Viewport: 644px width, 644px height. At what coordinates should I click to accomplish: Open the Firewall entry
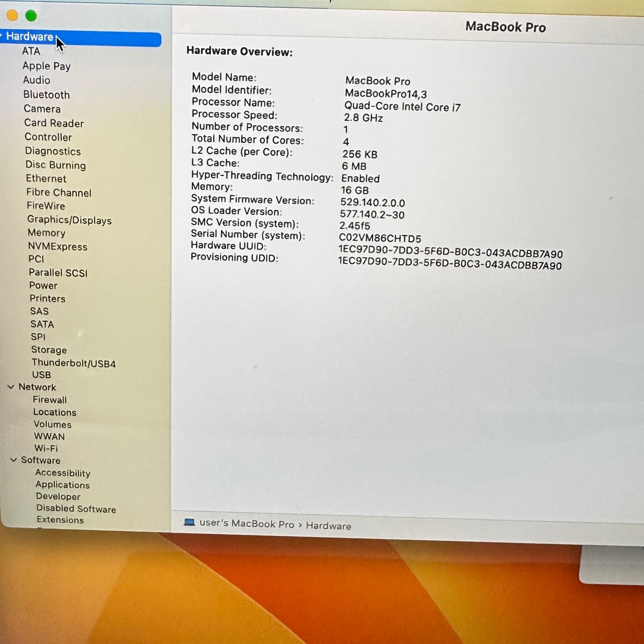click(x=50, y=400)
